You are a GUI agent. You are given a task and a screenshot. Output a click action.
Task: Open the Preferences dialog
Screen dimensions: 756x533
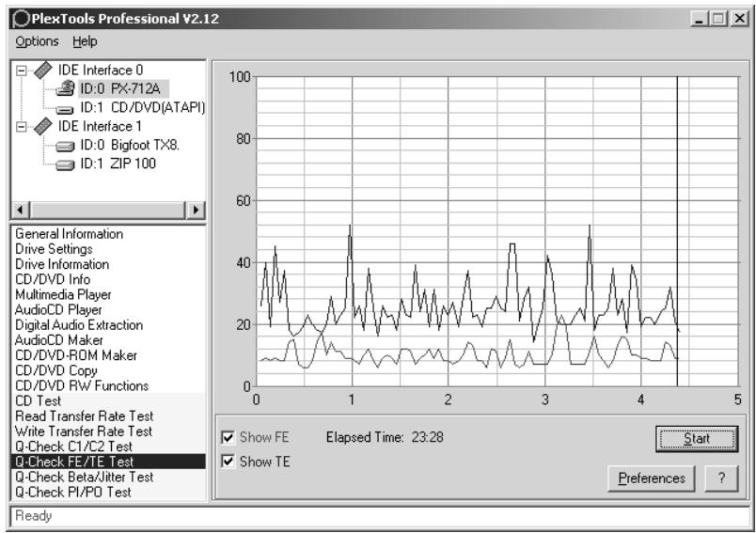point(652,478)
